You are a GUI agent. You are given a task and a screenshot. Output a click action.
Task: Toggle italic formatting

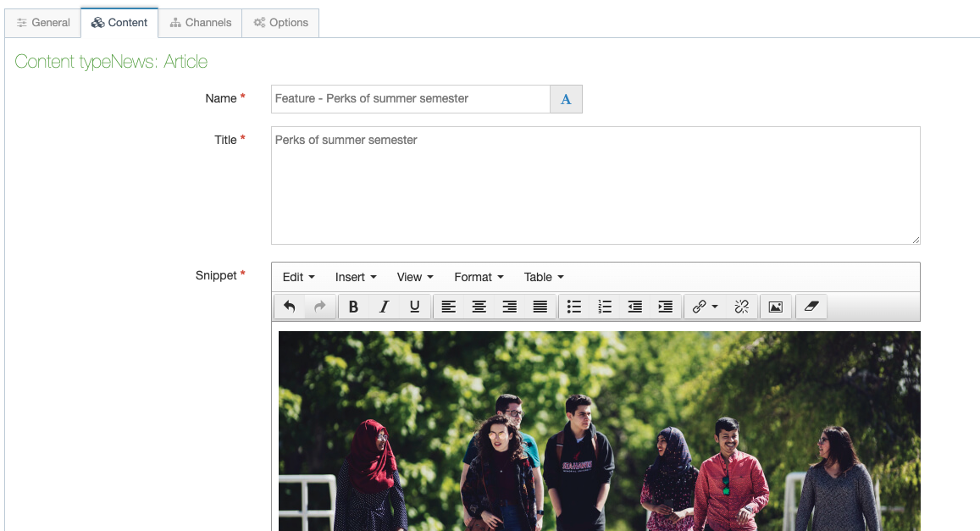pos(384,307)
